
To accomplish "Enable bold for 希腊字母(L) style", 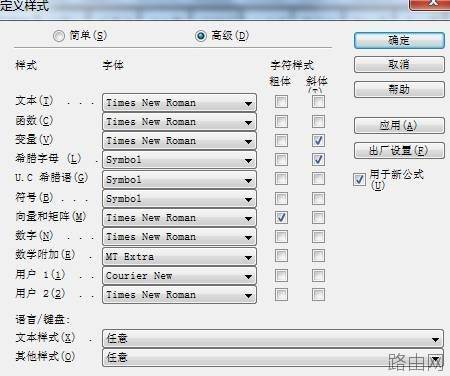I will click(x=281, y=159).
